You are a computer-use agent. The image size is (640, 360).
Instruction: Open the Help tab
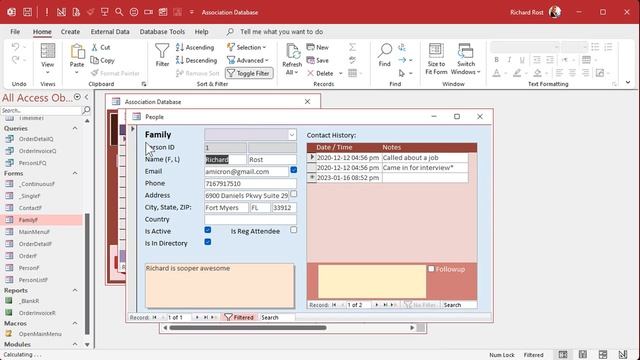point(201,31)
